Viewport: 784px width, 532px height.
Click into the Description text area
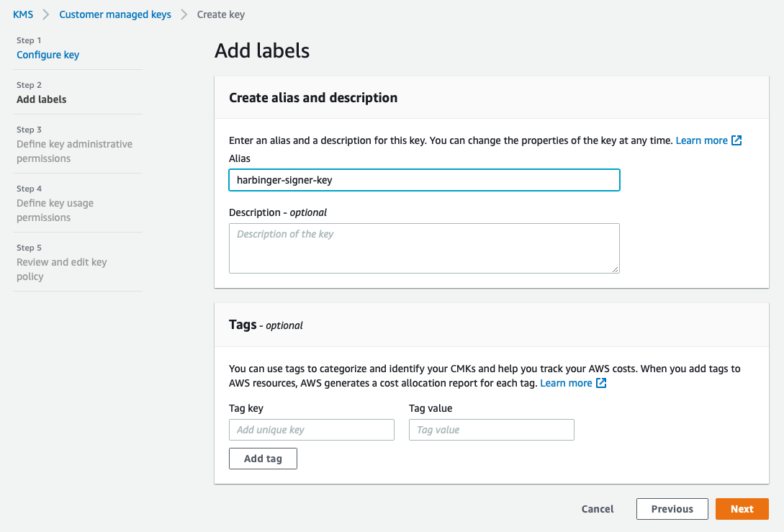424,248
